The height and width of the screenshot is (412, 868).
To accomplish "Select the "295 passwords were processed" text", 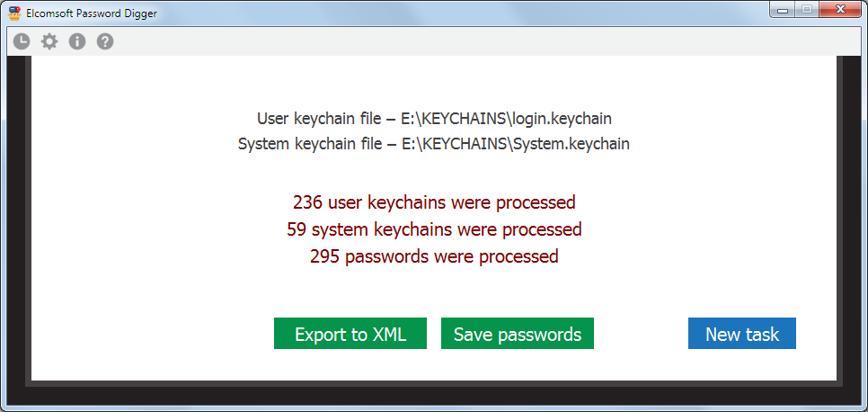I will point(434,256).
